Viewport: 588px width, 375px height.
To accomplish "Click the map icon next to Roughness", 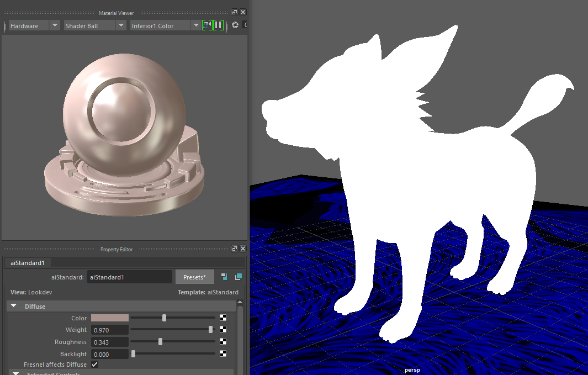I will point(223,341).
